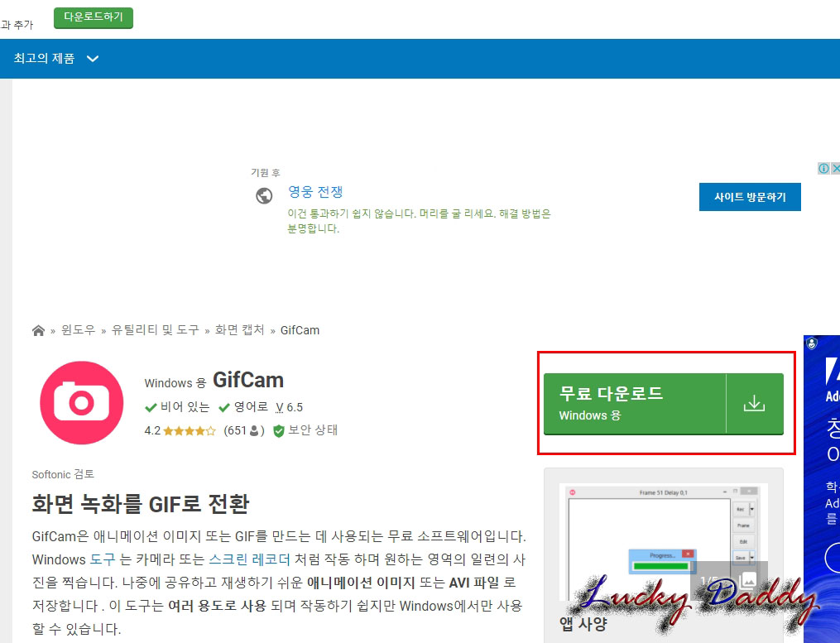Viewport: 840px width, 643px height.
Task: Click the 앱 사양 section heading
Action: point(583,624)
